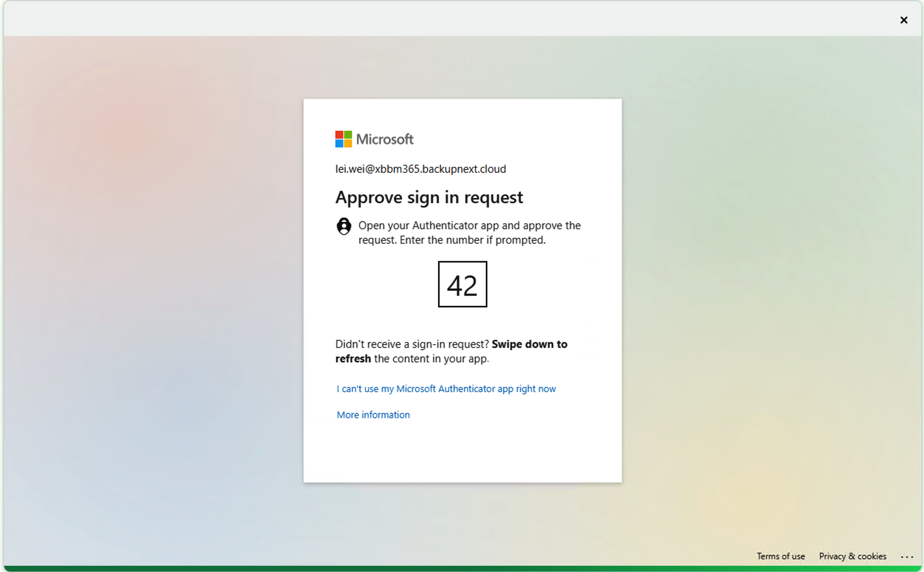Click "the content in your app" text

pyautogui.click(x=431, y=359)
